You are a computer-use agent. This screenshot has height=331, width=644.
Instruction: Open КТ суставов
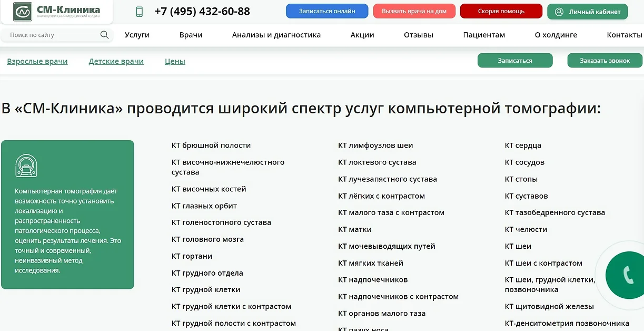(x=527, y=196)
